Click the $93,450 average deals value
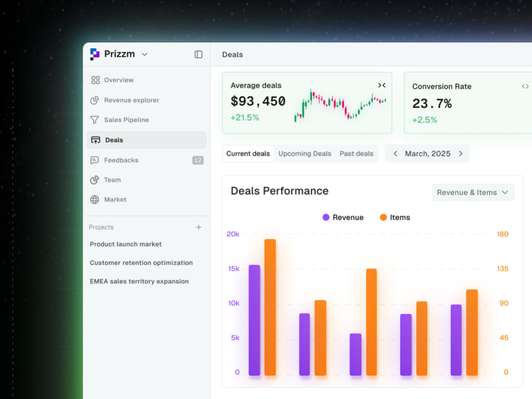Image resolution: width=532 pixels, height=399 pixels. click(258, 101)
